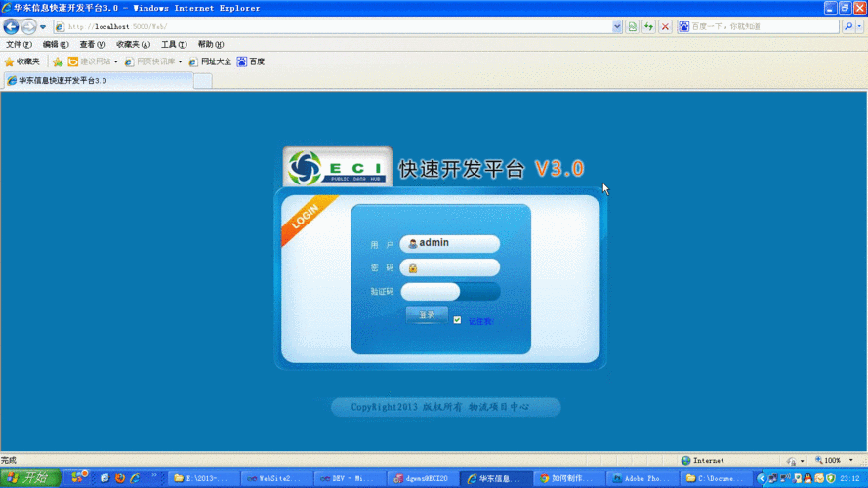Click the compatibility view icon
The height and width of the screenshot is (488, 868).
click(632, 26)
